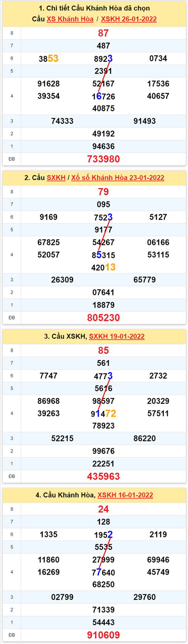
Task: Select prize-4 number 67825
Action: point(49,242)
